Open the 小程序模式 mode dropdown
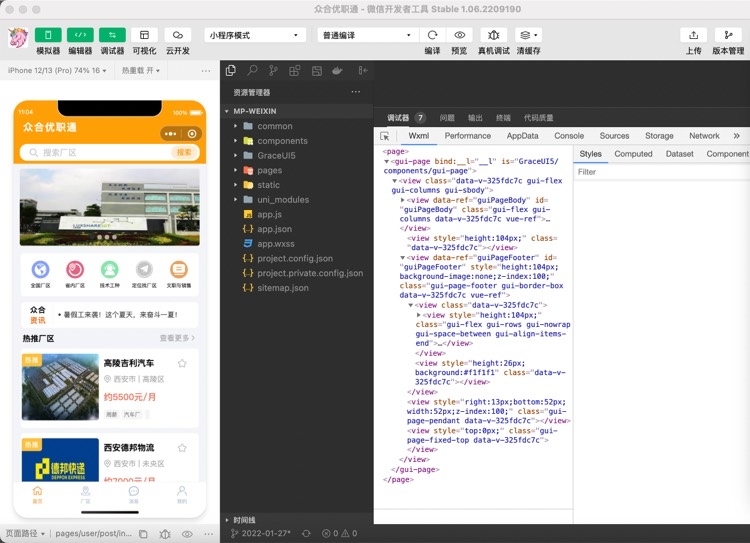The height and width of the screenshot is (543, 750). pos(255,35)
